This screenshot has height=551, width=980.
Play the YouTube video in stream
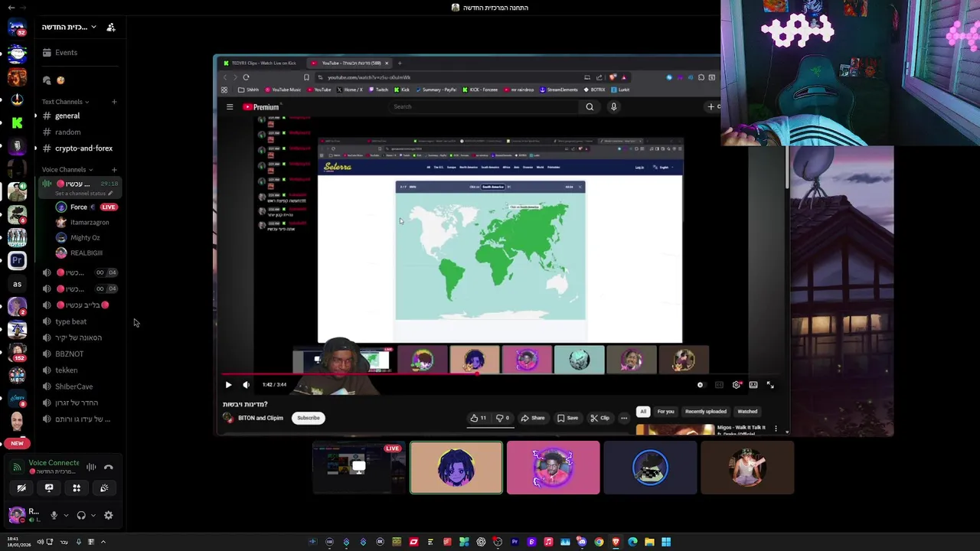pyautogui.click(x=228, y=385)
